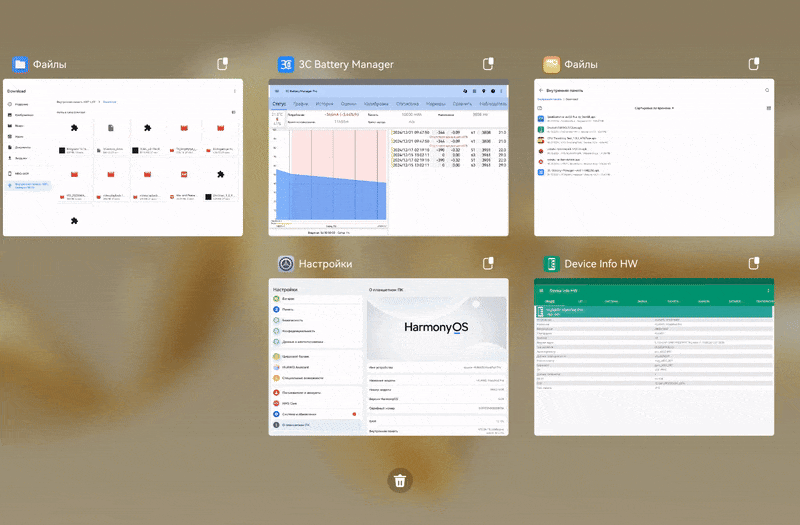Tap the green Device Info HW icon

tap(552, 264)
